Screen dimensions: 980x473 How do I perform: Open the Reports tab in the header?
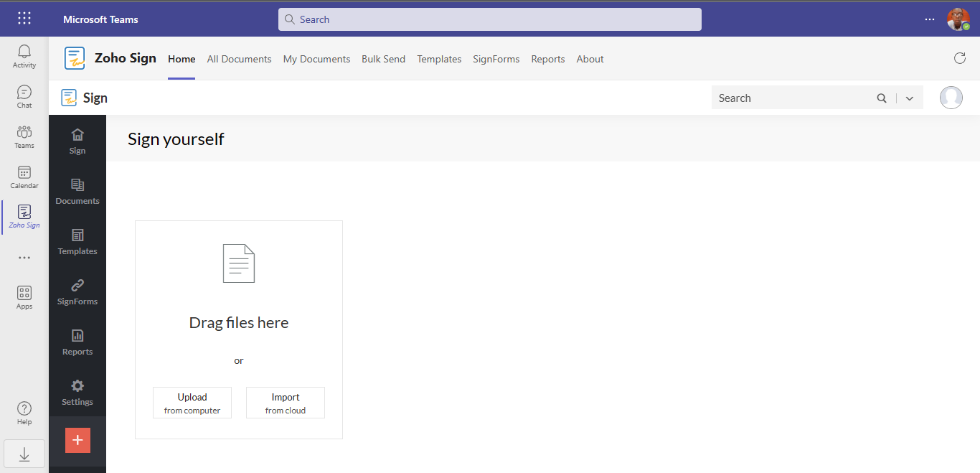click(x=548, y=59)
